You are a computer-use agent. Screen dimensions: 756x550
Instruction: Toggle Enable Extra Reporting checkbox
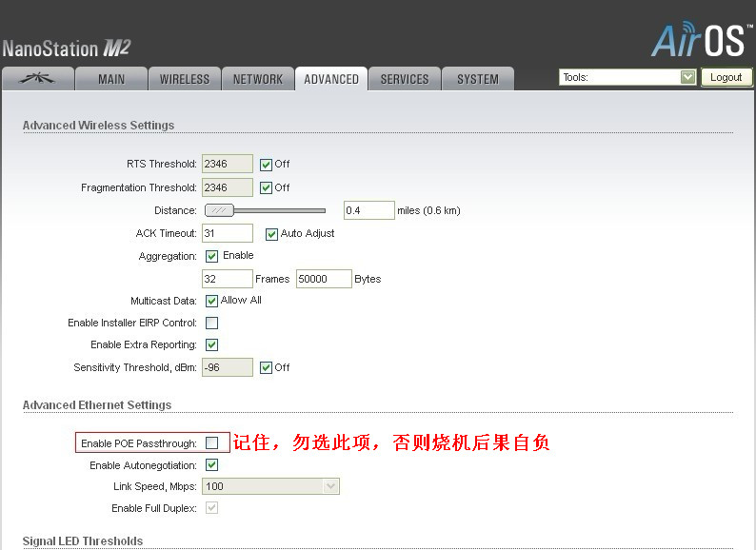tap(211, 344)
